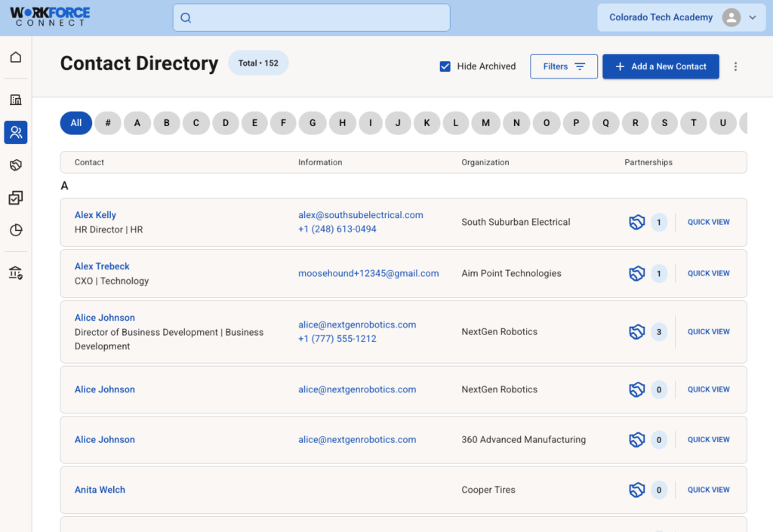Uncheck the Hide Archived checkbox

445,66
